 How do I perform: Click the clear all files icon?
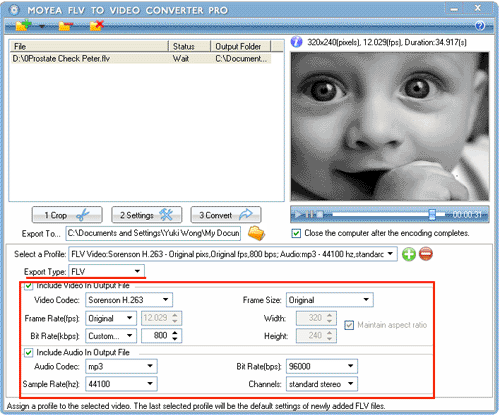(x=97, y=25)
